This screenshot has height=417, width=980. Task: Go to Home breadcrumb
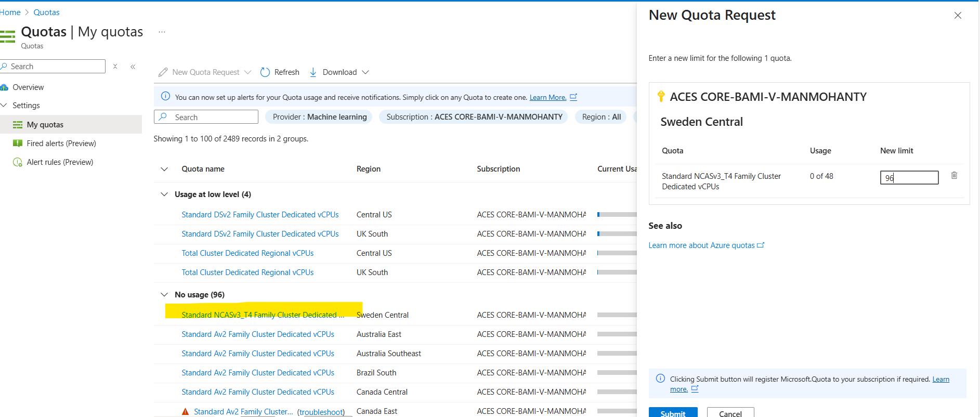pyautogui.click(x=10, y=12)
